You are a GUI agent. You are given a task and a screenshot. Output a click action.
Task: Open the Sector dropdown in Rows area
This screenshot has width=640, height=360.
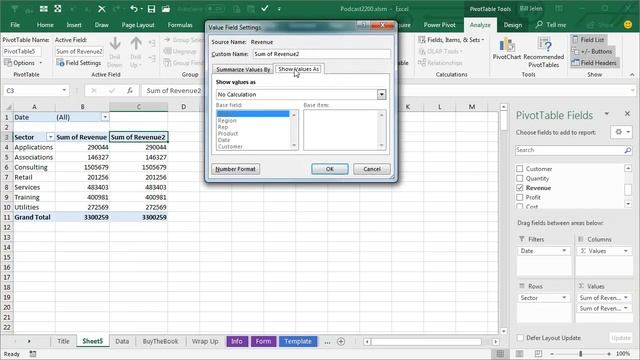coord(564,298)
